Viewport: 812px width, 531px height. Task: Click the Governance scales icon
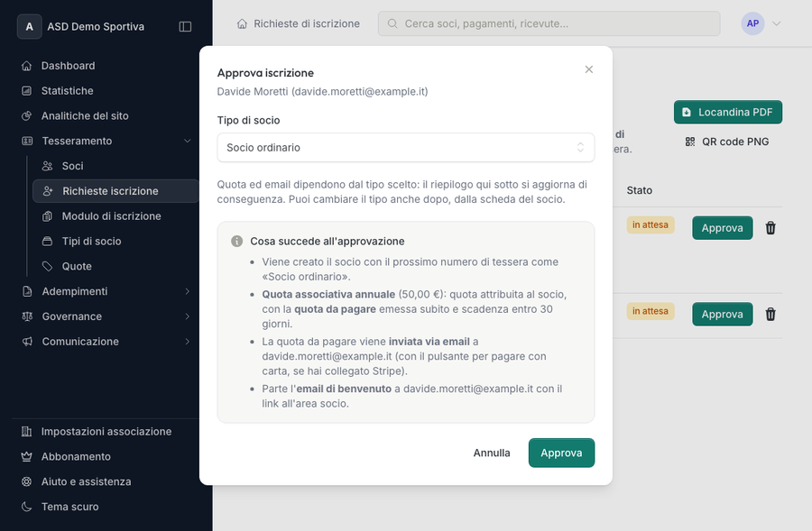(x=27, y=316)
